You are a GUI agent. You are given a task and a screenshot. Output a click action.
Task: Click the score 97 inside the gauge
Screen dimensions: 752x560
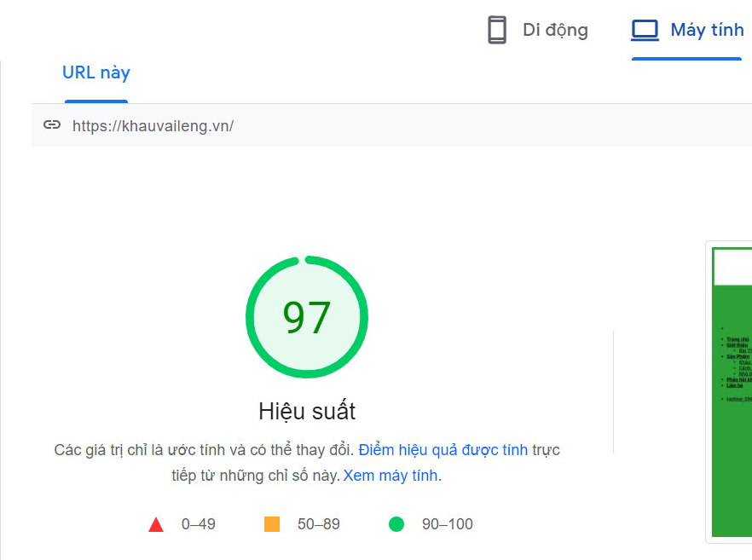pos(307,316)
